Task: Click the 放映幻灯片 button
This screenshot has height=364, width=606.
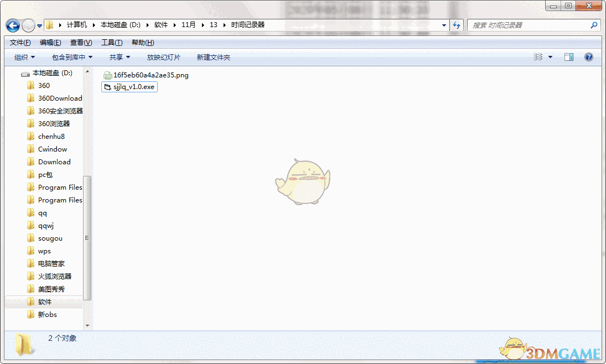Action: point(163,57)
